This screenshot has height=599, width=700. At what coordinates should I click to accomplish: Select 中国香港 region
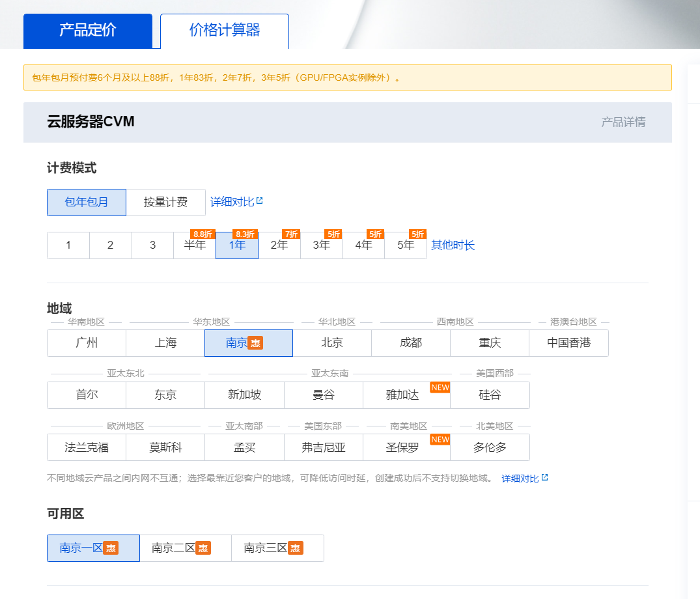pos(568,342)
